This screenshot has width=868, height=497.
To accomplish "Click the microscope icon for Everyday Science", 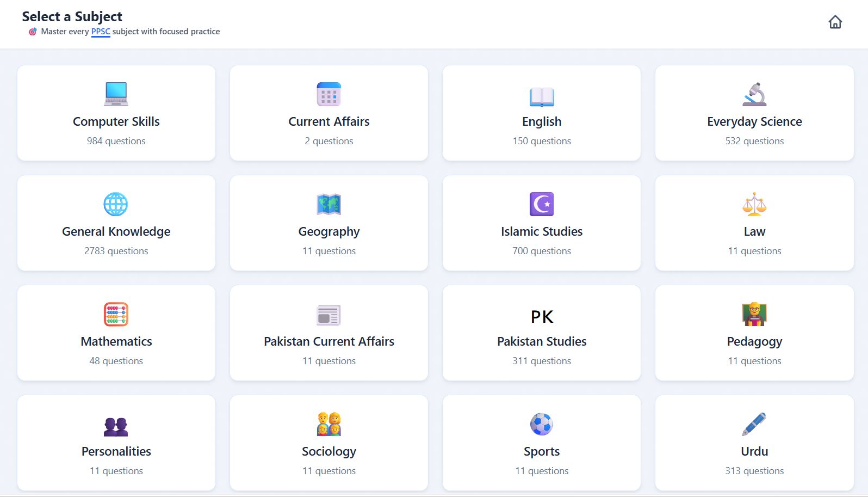I will pos(754,94).
